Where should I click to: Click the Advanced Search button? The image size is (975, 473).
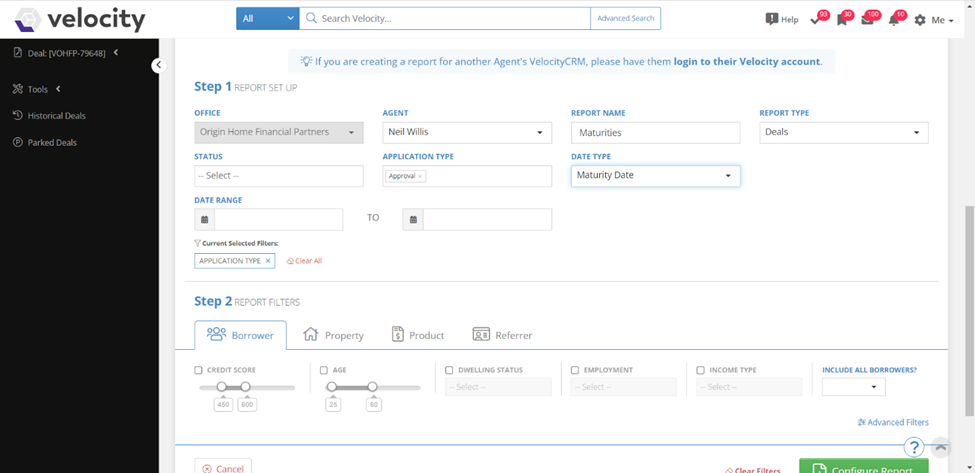pyautogui.click(x=626, y=19)
